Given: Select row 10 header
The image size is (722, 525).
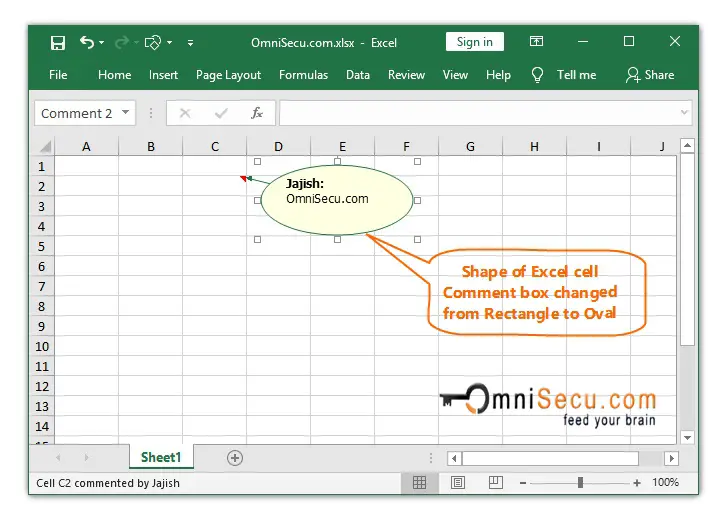Looking at the screenshot, I should [x=42, y=346].
